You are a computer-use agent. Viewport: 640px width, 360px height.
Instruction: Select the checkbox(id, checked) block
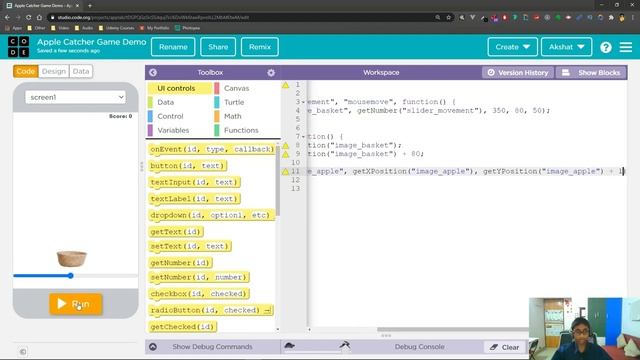tap(199, 294)
